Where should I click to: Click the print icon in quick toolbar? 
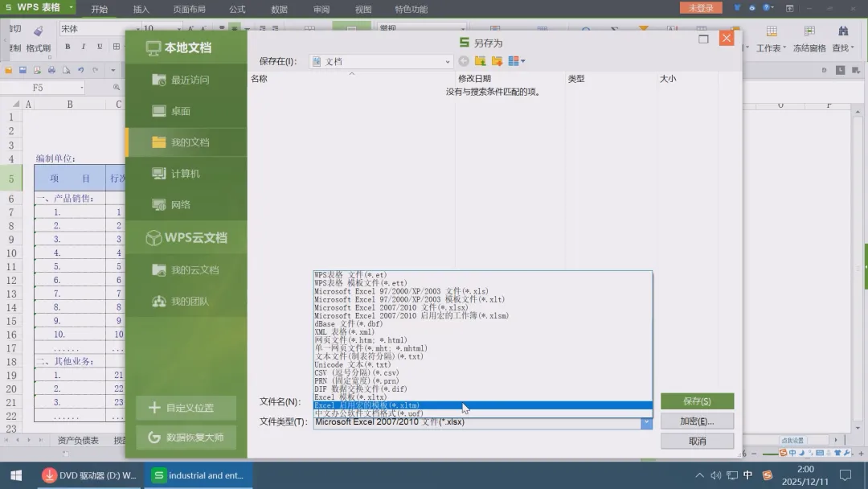[x=51, y=70]
